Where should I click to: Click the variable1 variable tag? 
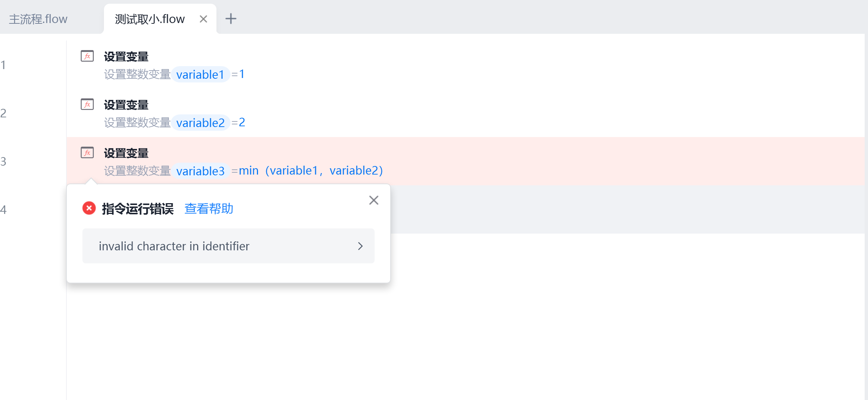pyautogui.click(x=200, y=75)
